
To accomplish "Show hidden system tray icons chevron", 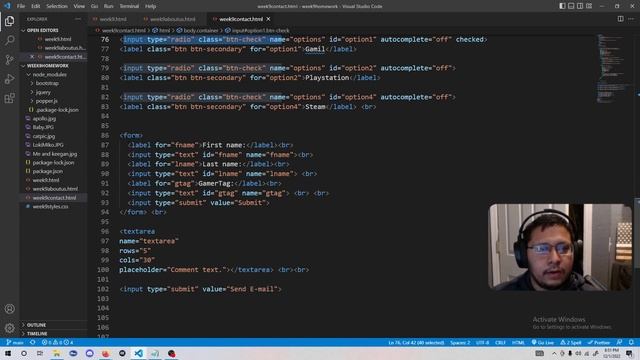I will pos(554,353).
